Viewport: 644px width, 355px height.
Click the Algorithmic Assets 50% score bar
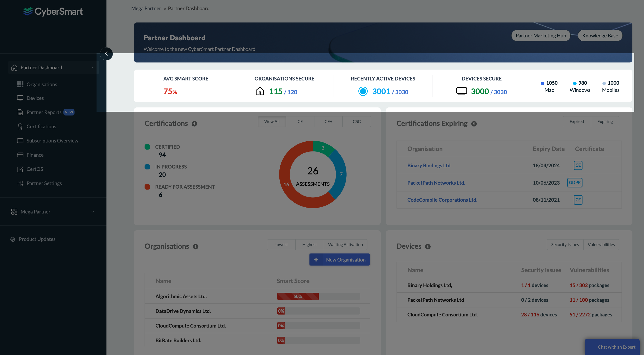(318, 296)
